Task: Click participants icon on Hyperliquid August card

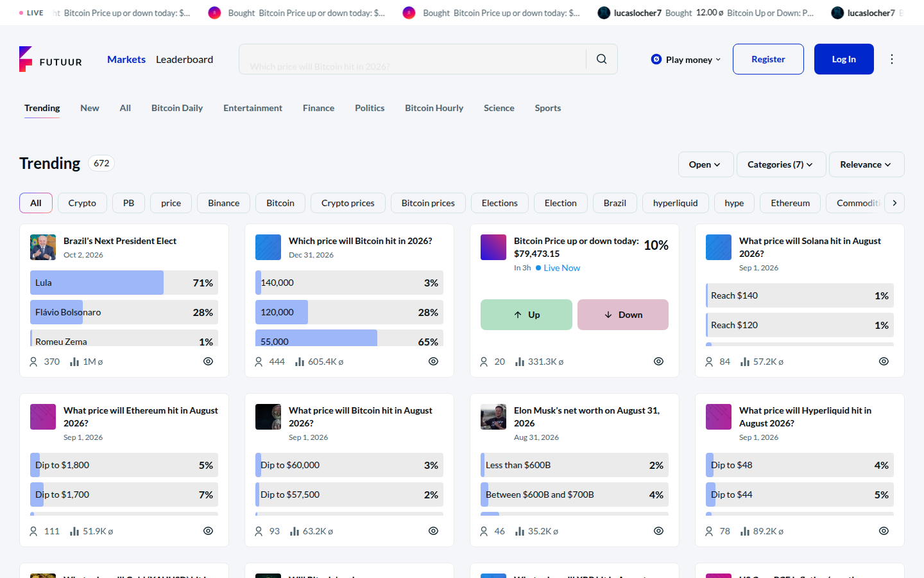Action: pos(709,531)
